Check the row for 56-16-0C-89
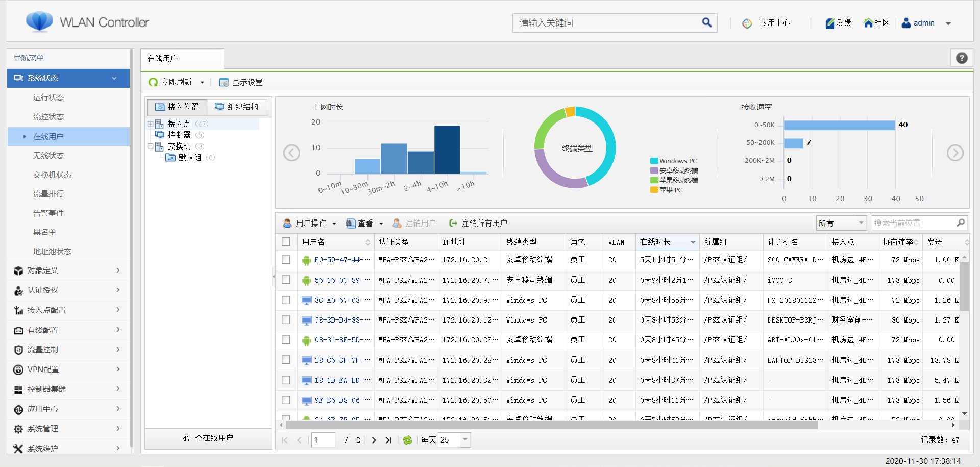This screenshot has height=467, width=980. click(x=286, y=280)
